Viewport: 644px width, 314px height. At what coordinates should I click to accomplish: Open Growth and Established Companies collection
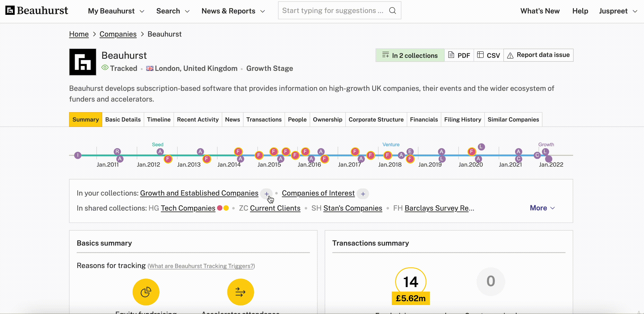coord(199,193)
